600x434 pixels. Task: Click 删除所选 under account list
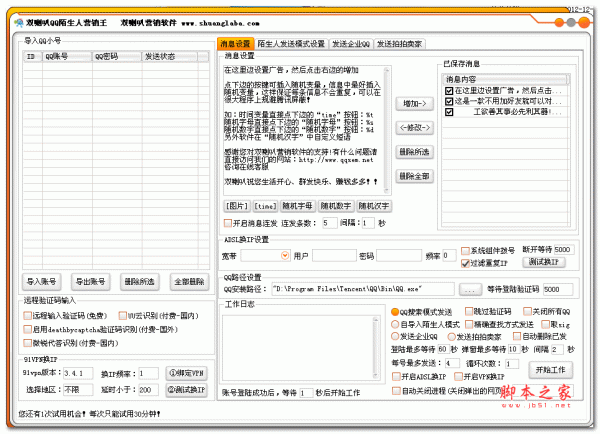139,282
